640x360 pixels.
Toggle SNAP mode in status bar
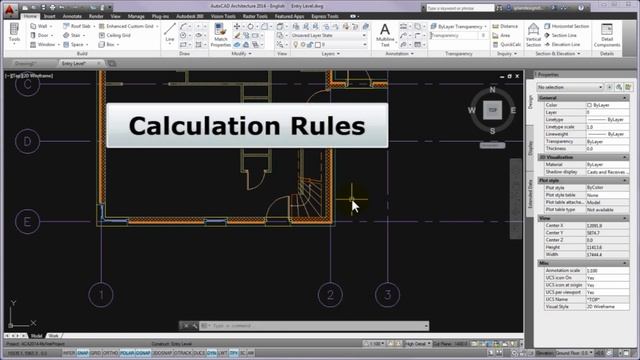(x=82, y=353)
